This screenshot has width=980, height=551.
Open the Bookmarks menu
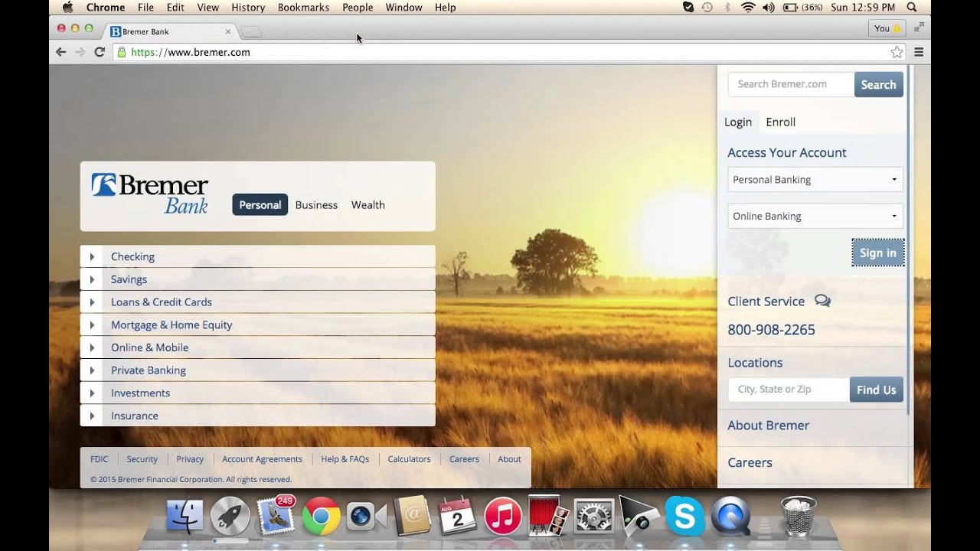coord(304,7)
